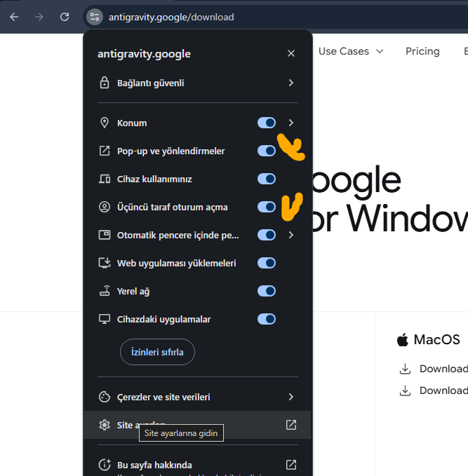Open Bu sayfa hakkında external link icon
This screenshot has height=476, width=468.
(x=290, y=465)
